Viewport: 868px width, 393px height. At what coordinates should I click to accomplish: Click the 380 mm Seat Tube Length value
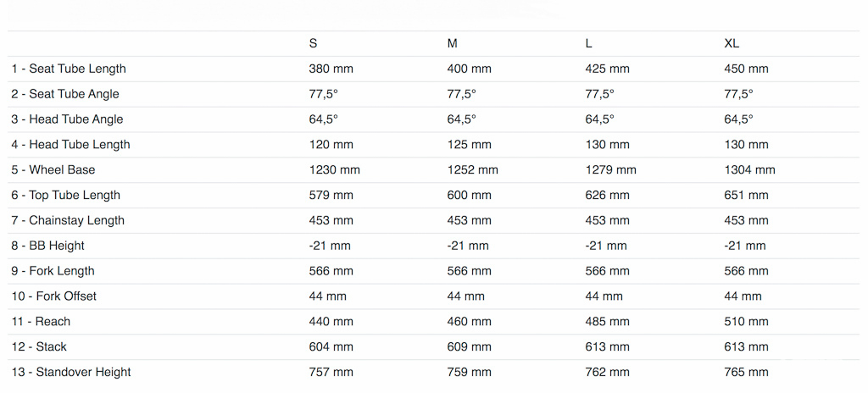pos(331,69)
